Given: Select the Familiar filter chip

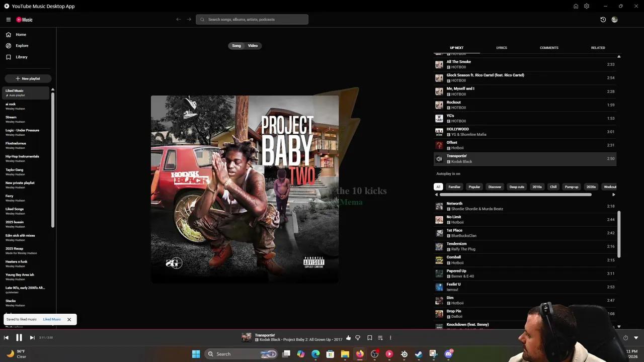Looking at the screenshot, I should 454,187.
